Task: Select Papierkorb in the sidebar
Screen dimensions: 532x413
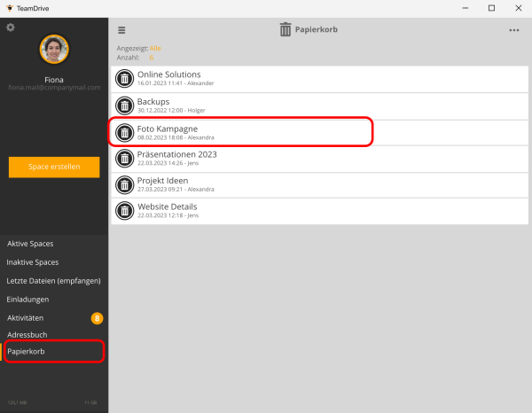Action: pos(26,352)
